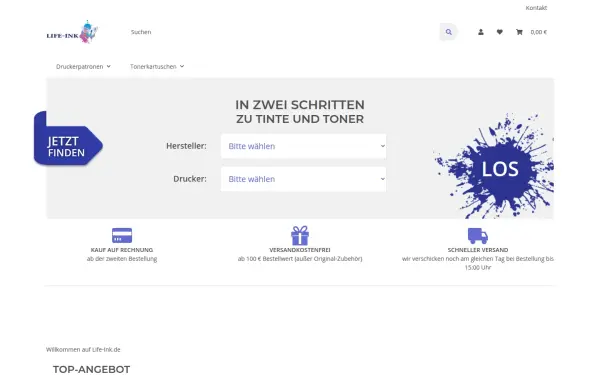Image resolution: width=600 pixels, height=375 pixels.
Task: Click the TOP-ANGEBOT heading
Action: pos(91,369)
